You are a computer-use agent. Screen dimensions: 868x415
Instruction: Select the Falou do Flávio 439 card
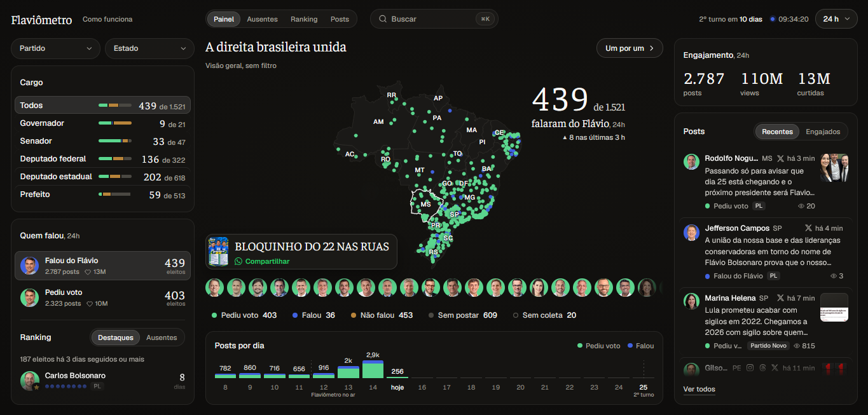tap(102, 266)
